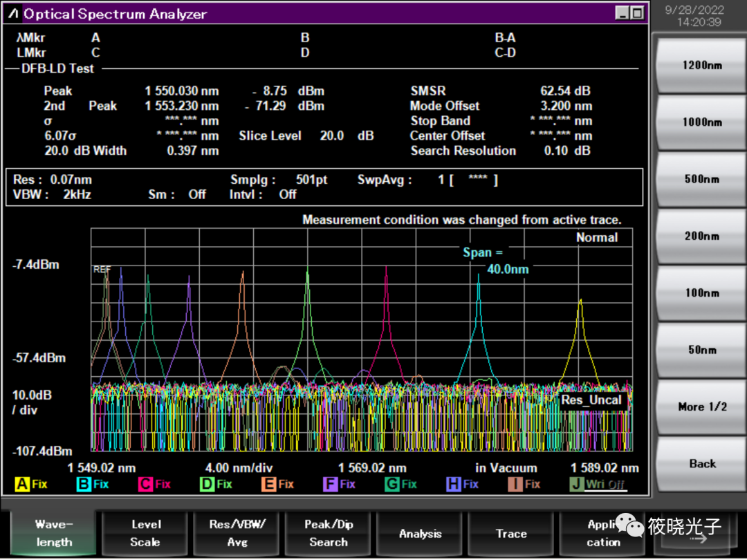Click the minimize window button in title bar
This screenshot has height=560, width=747.
pos(622,13)
